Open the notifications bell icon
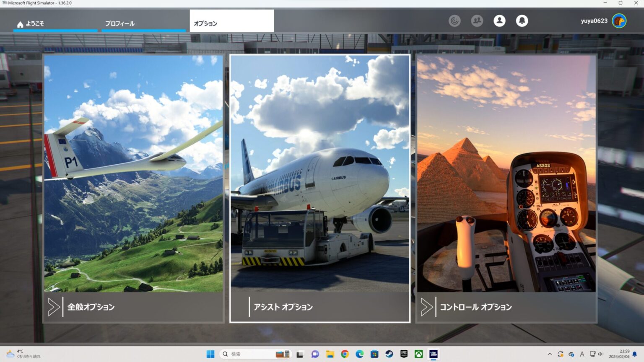Viewport: 644px width, 362px height. pyautogui.click(x=522, y=21)
